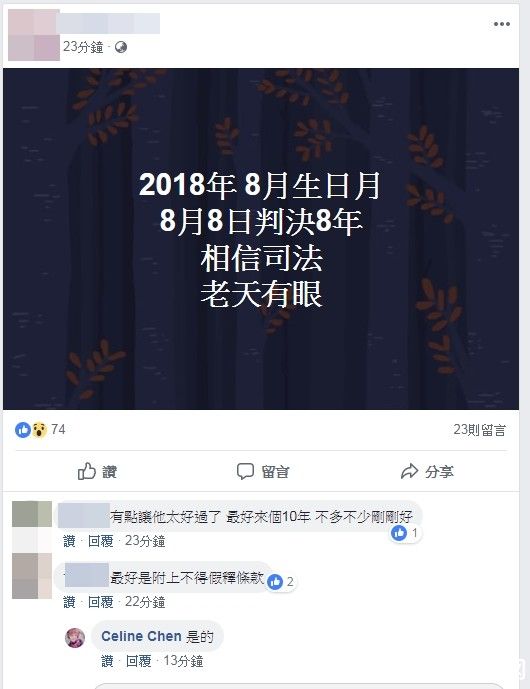
Task: Click 回覆 under the 22分鐘 comment
Action: point(101,602)
